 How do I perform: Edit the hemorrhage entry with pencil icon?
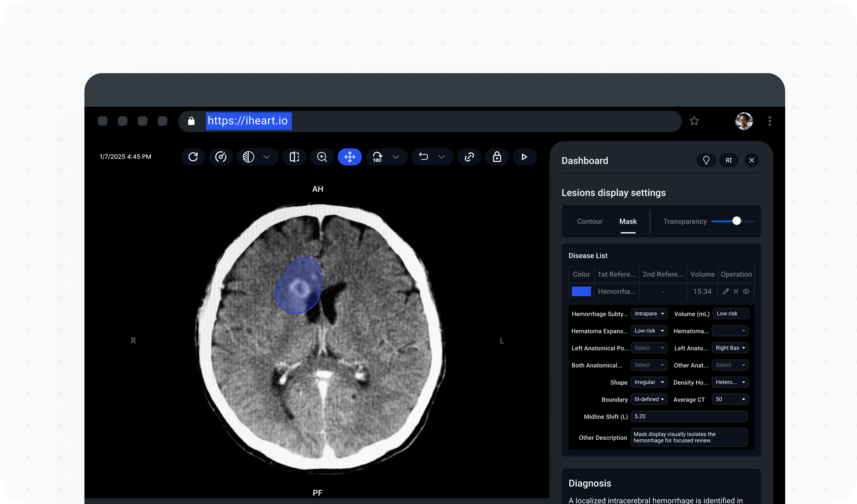click(726, 291)
